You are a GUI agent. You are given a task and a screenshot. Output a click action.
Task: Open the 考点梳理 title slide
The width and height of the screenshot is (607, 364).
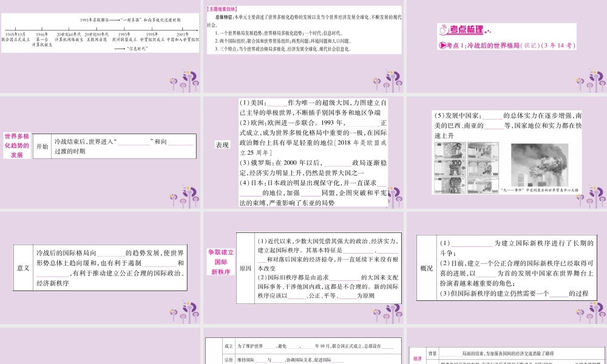tap(507, 46)
